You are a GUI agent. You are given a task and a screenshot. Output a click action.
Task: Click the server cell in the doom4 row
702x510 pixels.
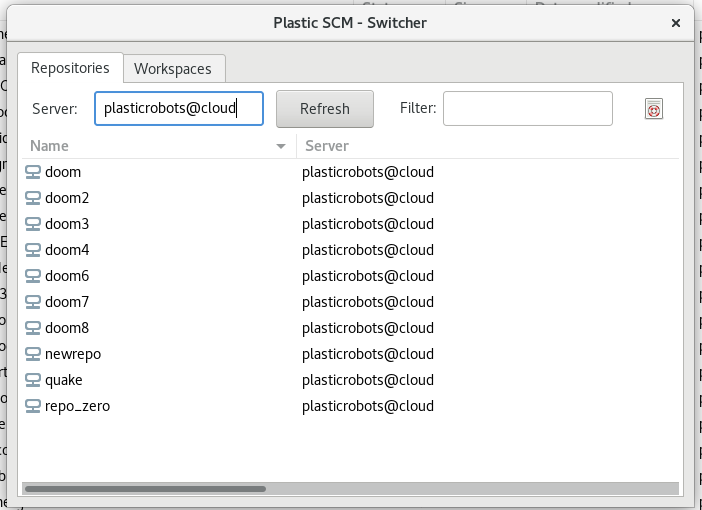pos(368,250)
